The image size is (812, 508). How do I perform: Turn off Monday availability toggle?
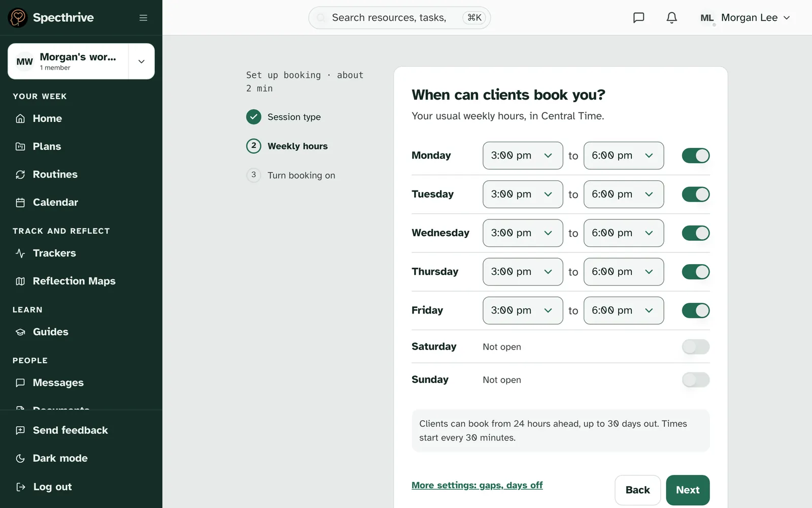coord(695,155)
